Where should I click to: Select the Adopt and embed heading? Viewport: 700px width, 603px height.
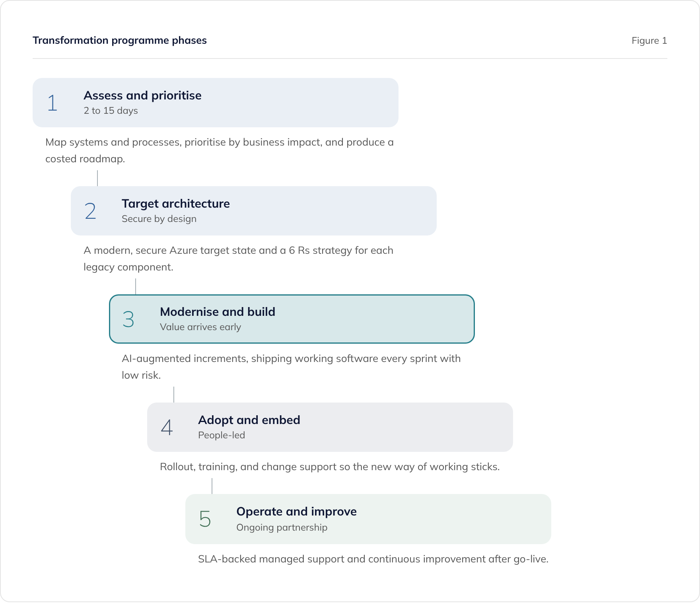pyautogui.click(x=249, y=420)
